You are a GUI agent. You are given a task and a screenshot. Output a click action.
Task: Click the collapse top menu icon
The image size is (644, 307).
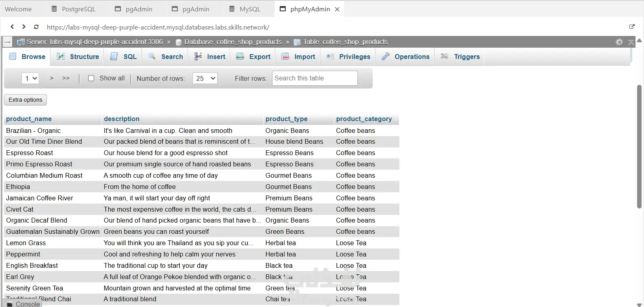click(631, 42)
